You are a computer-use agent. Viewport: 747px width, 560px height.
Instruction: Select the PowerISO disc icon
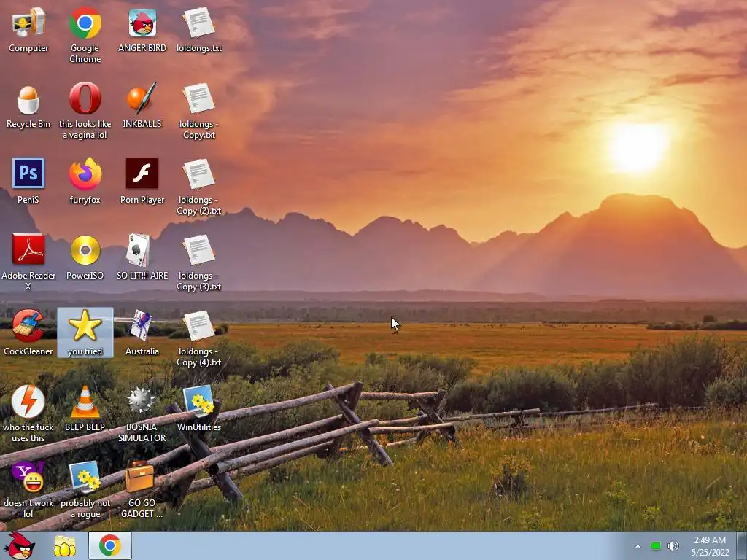point(85,257)
